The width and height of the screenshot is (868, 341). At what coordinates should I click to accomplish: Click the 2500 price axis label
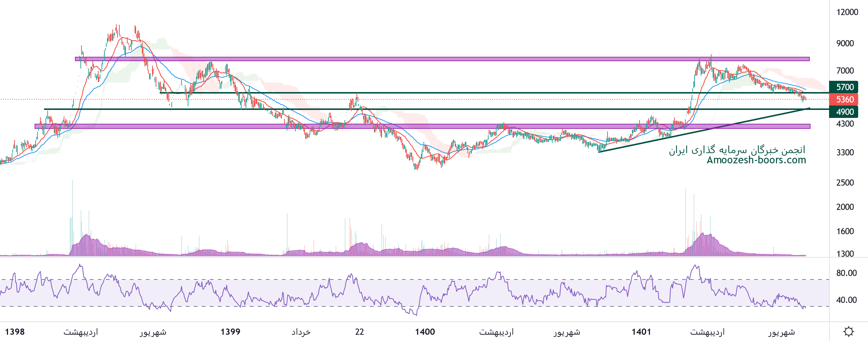pyautogui.click(x=845, y=183)
